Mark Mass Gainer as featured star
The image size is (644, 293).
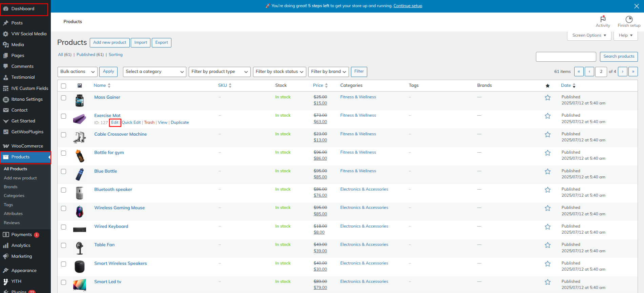click(547, 98)
